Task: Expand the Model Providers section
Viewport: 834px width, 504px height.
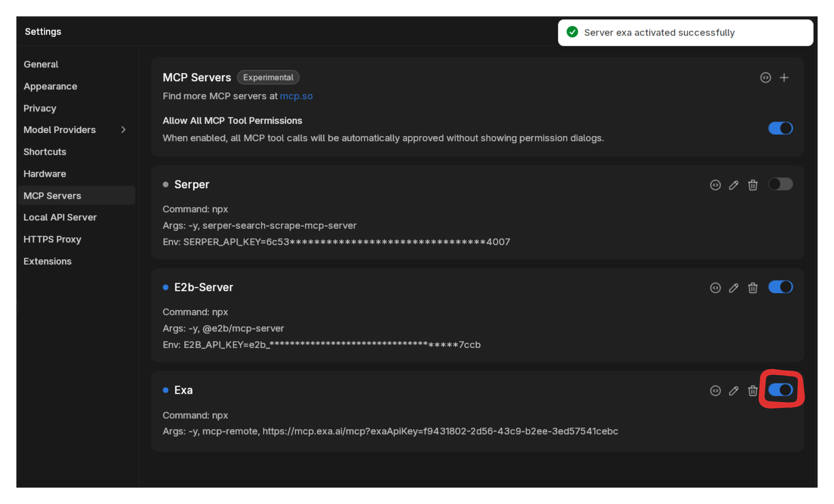Action: tap(123, 129)
